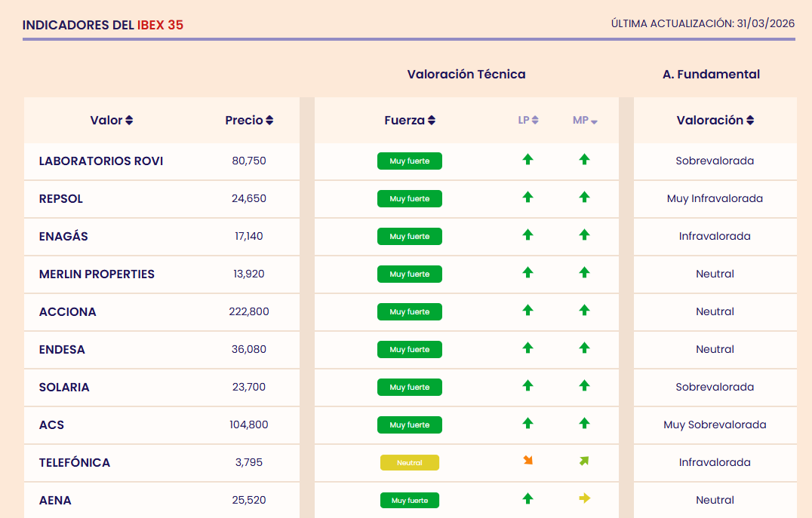Sort table by Fuerza column
This screenshot has height=518, width=812.
point(410,121)
